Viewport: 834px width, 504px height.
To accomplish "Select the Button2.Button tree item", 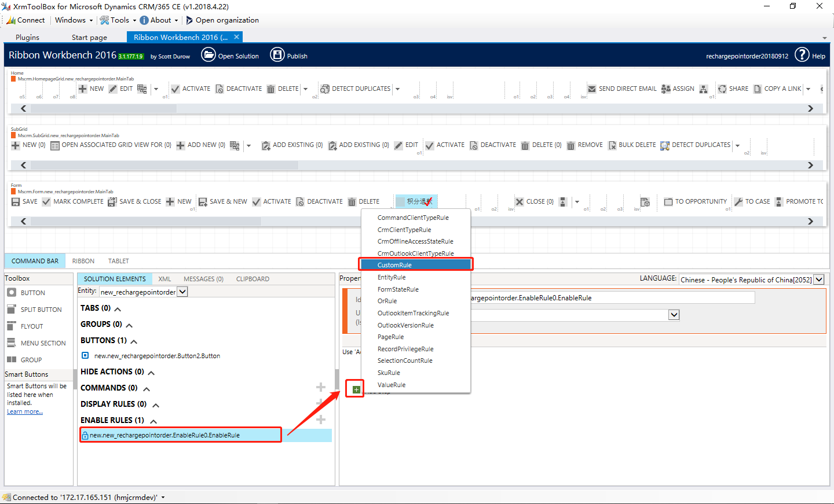I will click(x=157, y=356).
